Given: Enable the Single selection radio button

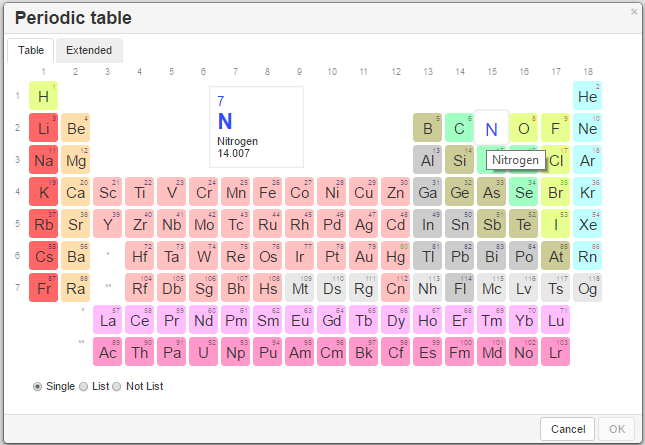Looking at the screenshot, I should tap(38, 386).
